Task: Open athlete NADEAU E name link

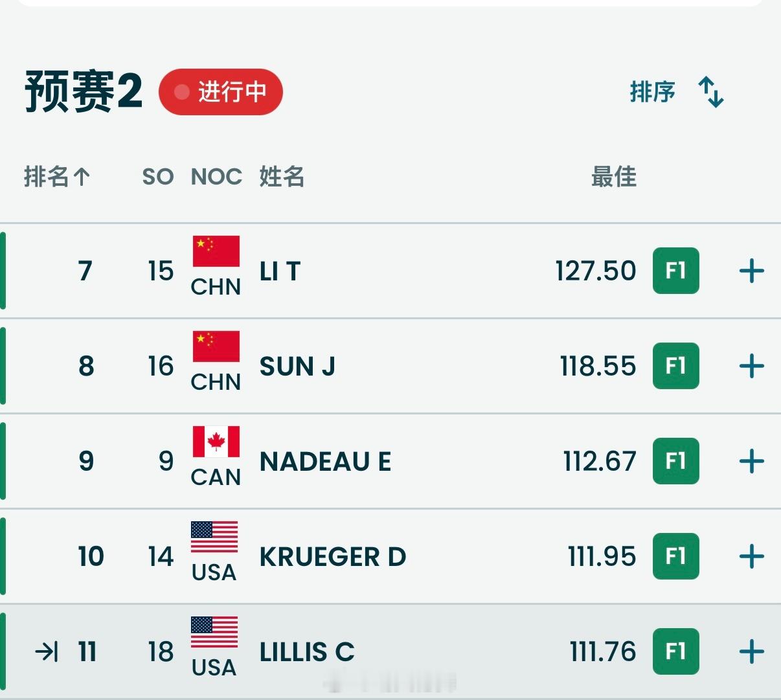Action: [x=325, y=462]
